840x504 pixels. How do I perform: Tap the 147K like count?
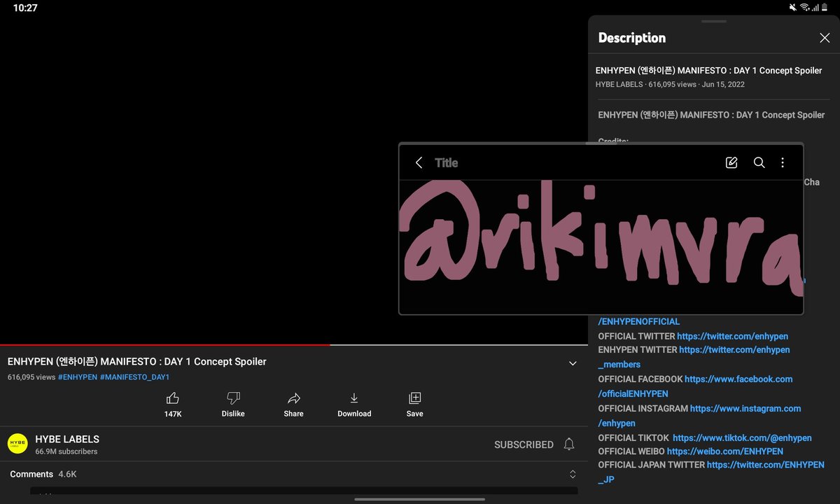pos(173,414)
